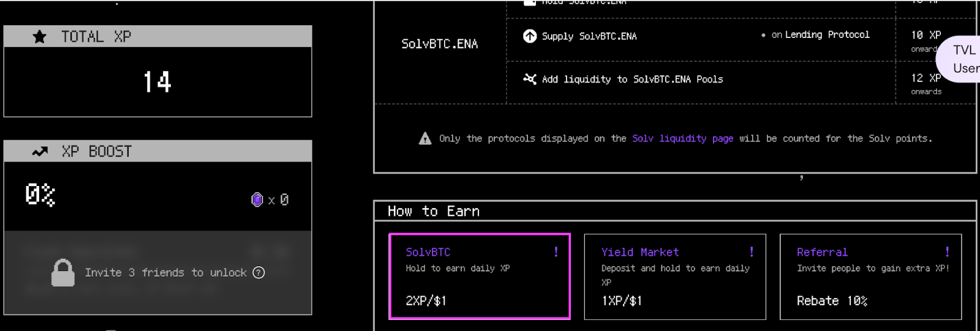Click Invite 3 friends to unlock text
This screenshot has height=331, width=980.
tap(165, 272)
